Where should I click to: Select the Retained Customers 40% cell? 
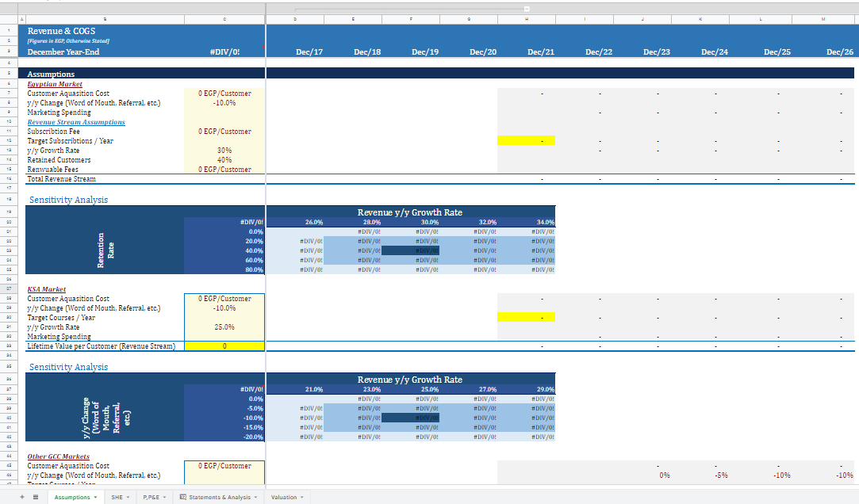click(224, 159)
